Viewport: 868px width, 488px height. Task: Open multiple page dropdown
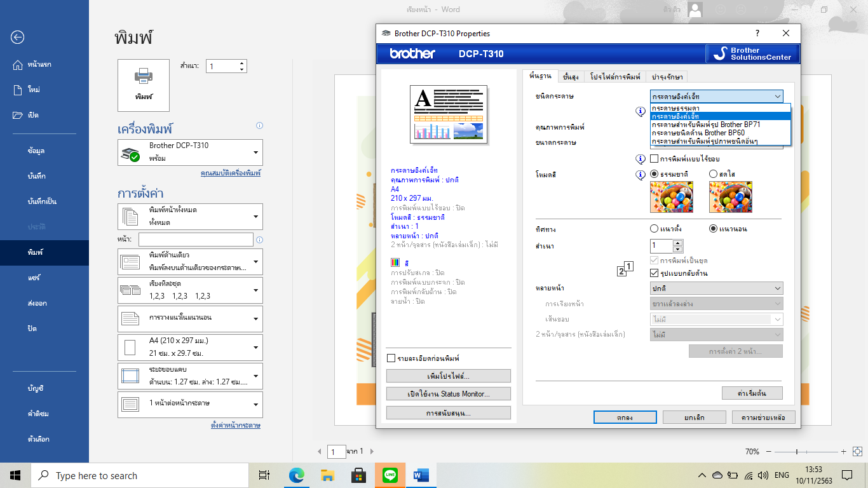coord(717,288)
